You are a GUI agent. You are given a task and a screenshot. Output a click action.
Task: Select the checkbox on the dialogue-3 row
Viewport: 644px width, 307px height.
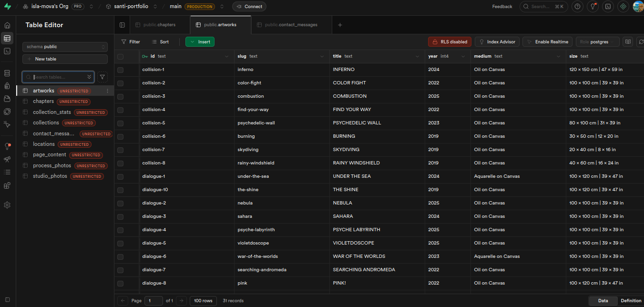click(120, 216)
